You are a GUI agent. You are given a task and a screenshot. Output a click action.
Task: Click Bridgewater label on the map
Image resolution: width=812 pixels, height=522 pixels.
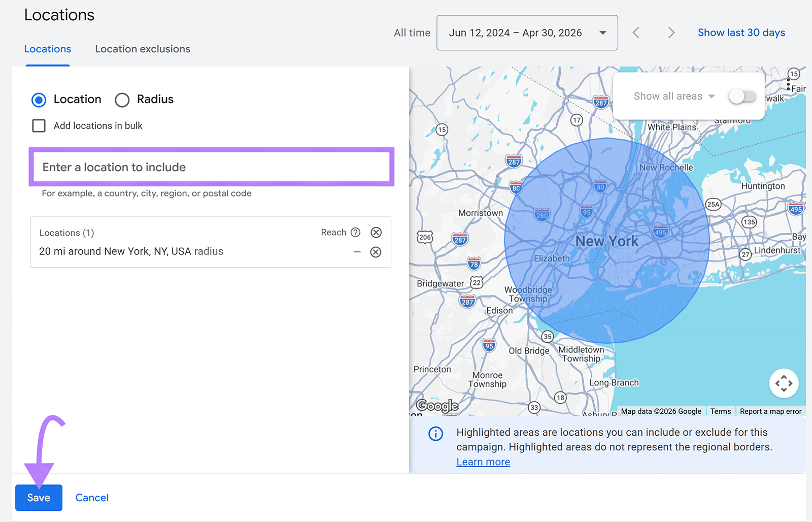(x=441, y=283)
